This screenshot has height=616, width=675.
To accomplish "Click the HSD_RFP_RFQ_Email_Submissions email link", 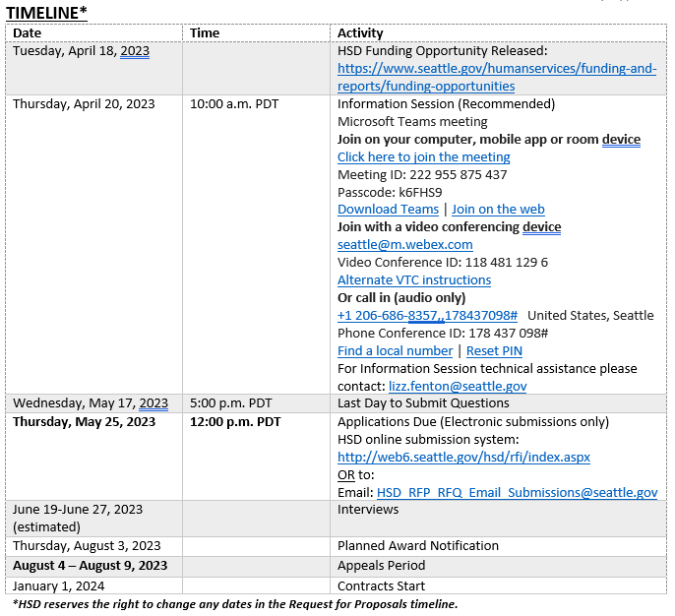I will click(517, 493).
